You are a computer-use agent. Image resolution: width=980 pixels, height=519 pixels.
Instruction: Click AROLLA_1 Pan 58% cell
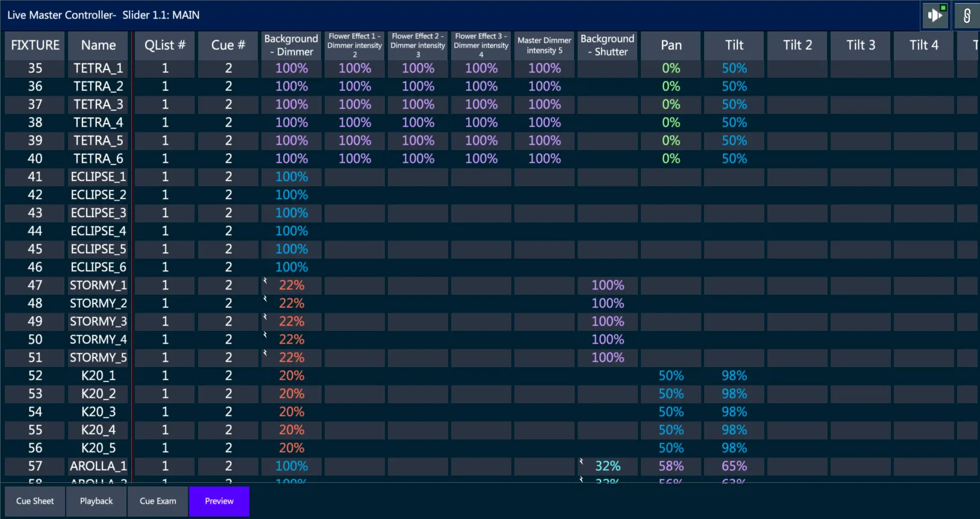[671, 466]
